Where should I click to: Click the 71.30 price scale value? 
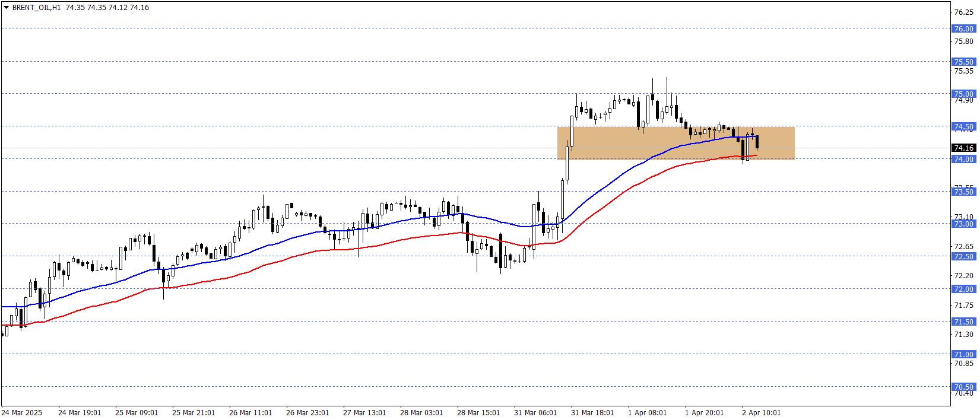point(963,334)
